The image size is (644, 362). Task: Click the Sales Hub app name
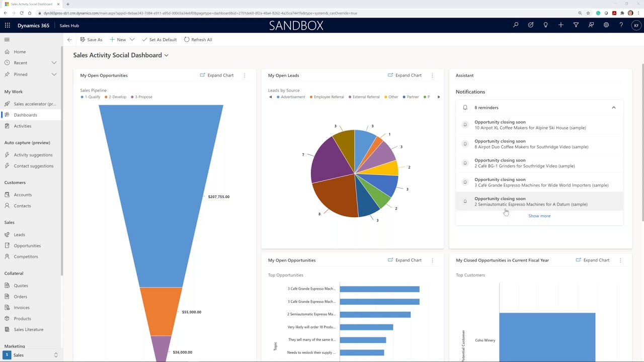click(69, 26)
